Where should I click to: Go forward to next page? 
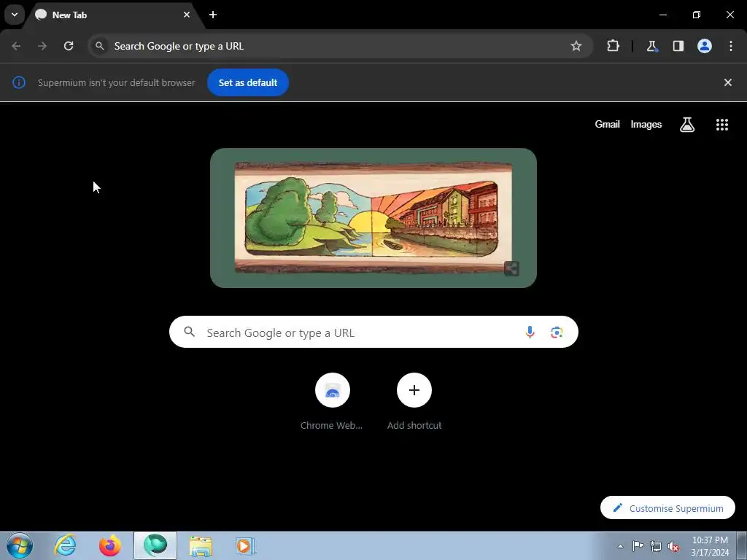point(42,46)
